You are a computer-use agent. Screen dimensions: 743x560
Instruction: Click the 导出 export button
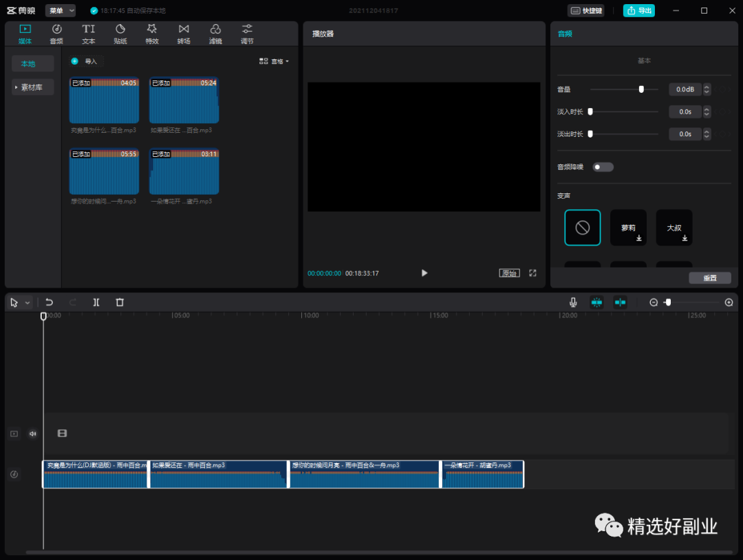639,10
